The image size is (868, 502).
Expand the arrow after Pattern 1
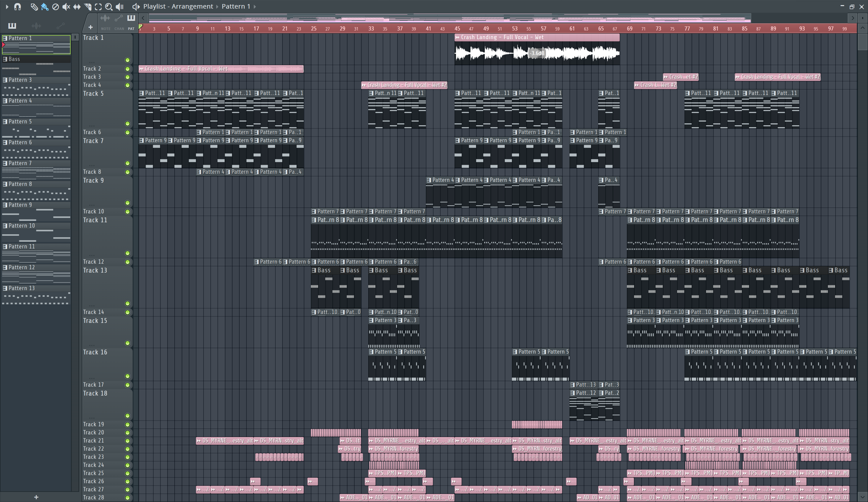[x=255, y=7]
